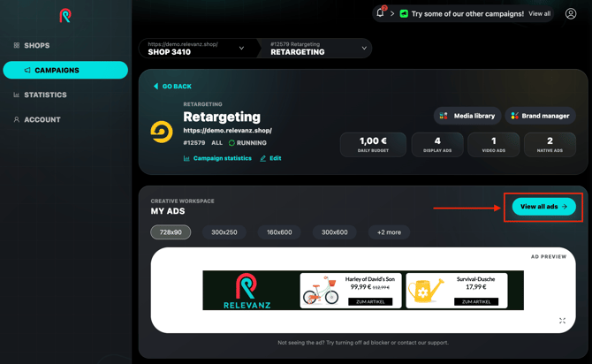Click the 'Try some of our other campaigns!' text
The height and width of the screenshot is (364, 592).
[x=467, y=14]
